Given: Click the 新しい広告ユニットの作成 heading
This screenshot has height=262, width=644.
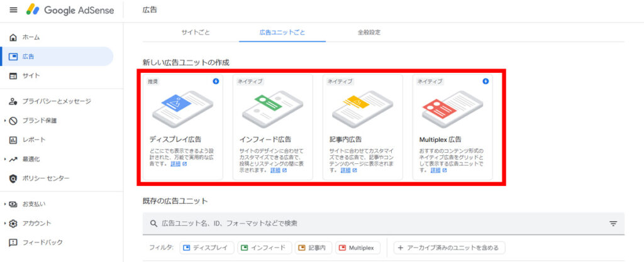Looking at the screenshot, I should pos(186,63).
